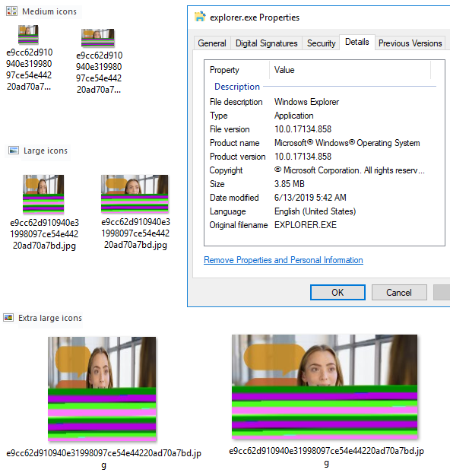Open the Previous Versions tab

click(x=410, y=43)
